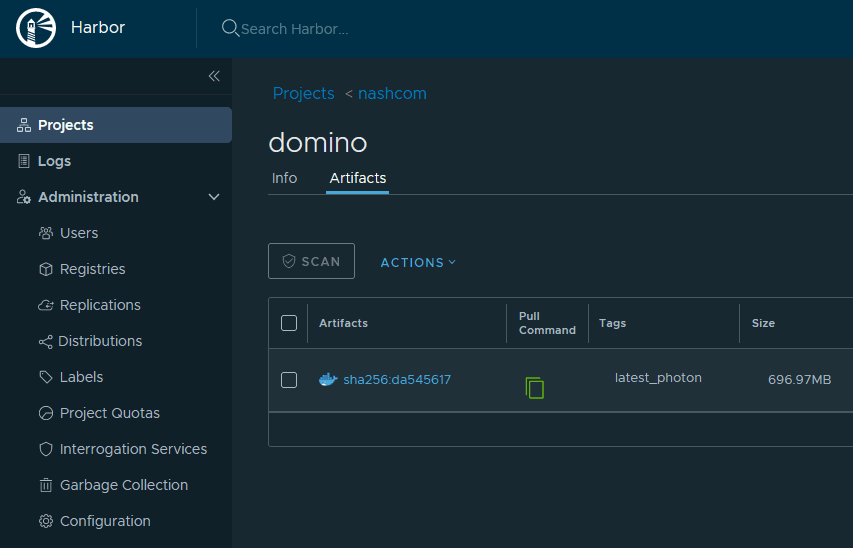853x548 pixels.
Task: Open Distributions page
Action: pyautogui.click(x=100, y=341)
